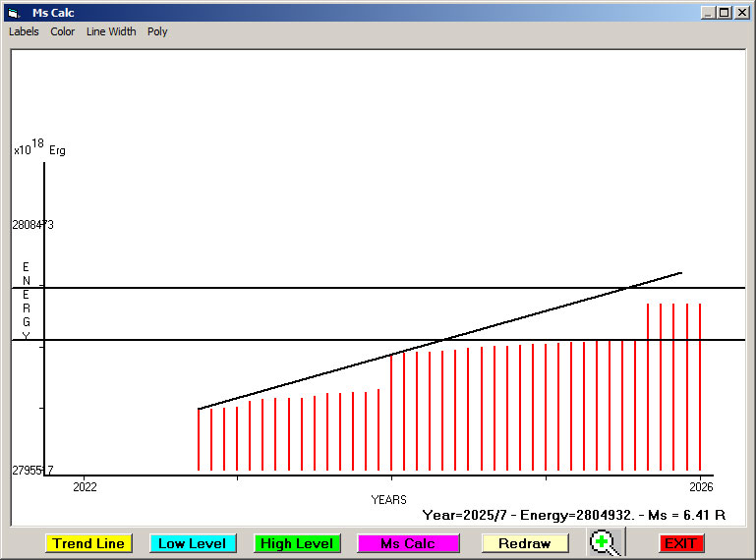
Task: Click the upper horizontal high level line
Action: 295,288
